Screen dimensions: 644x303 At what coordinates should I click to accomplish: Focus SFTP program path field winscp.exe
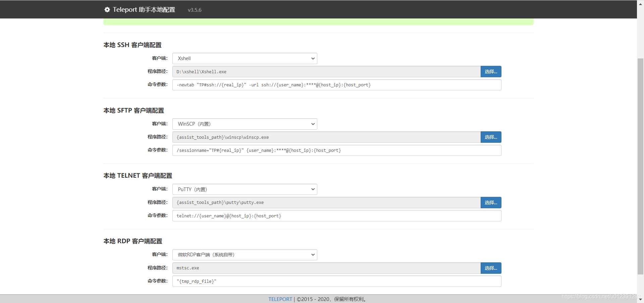[326, 137]
